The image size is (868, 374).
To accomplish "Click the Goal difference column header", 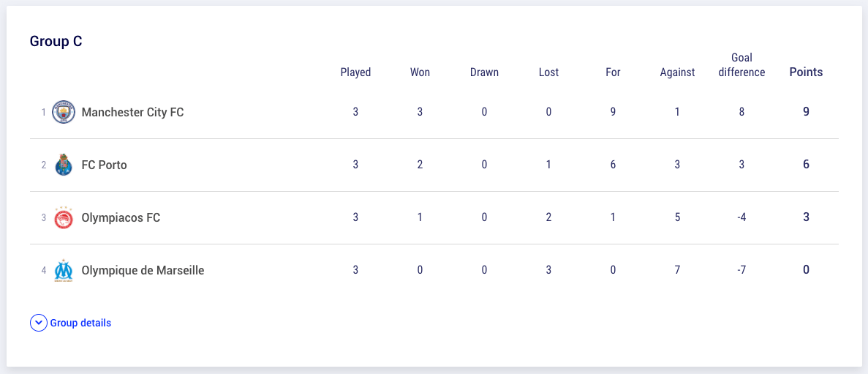I will [x=741, y=65].
